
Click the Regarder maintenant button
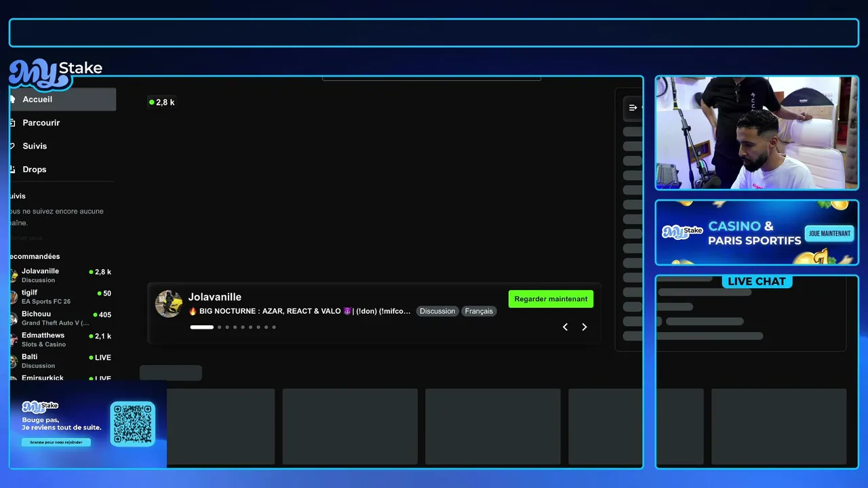pyautogui.click(x=551, y=299)
